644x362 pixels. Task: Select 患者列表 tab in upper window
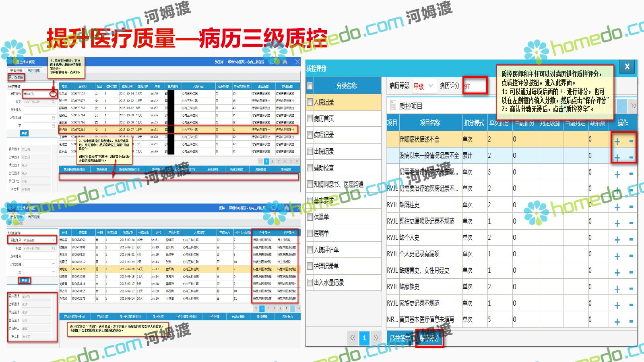(17, 71)
